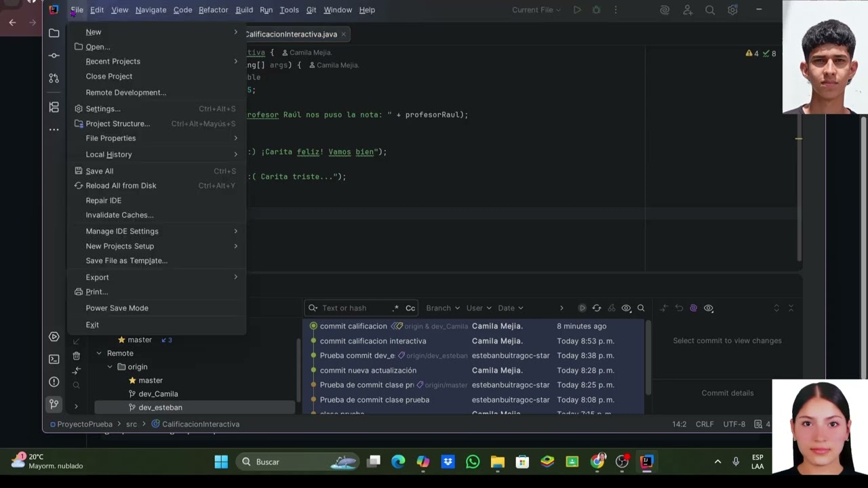Open the Structure tool window icon
The image size is (868, 488).
pos(54,107)
